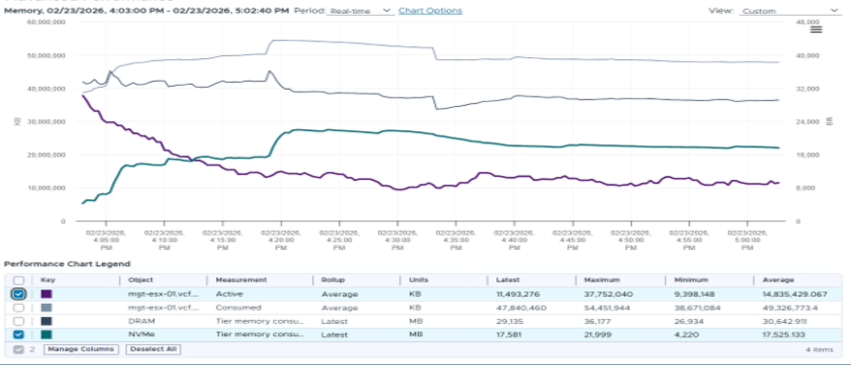Open the Chart Options link
This screenshot has width=852, height=366.
tap(430, 10)
